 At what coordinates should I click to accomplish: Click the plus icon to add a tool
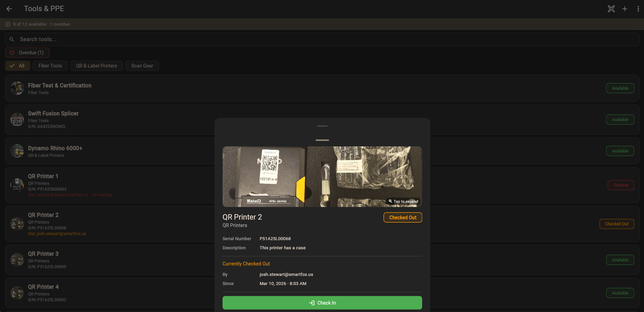624,9
